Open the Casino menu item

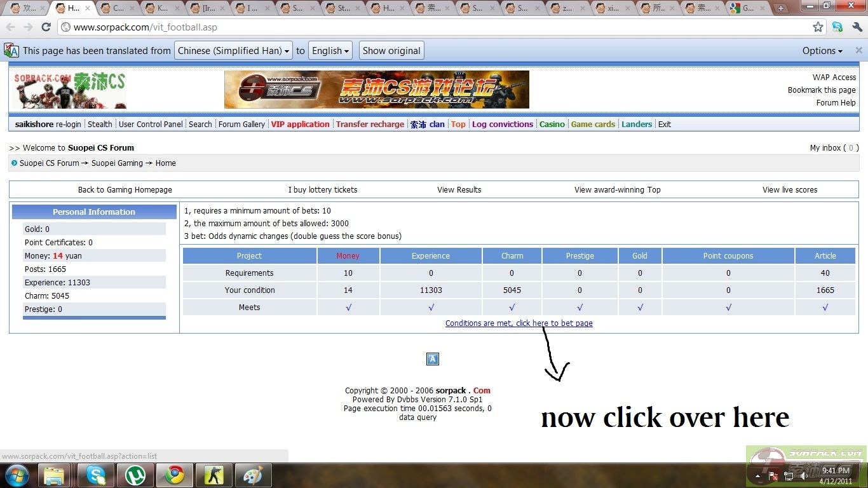pyautogui.click(x=552, y=125)
